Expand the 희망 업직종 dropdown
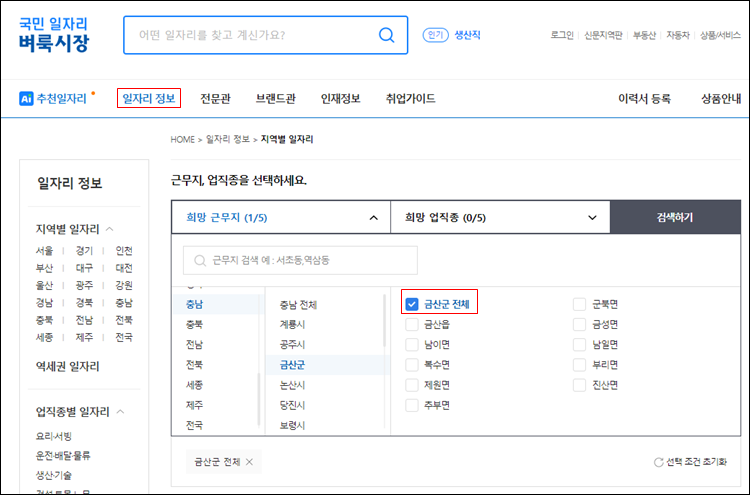The image size is (750, 495). click(500, 218)
